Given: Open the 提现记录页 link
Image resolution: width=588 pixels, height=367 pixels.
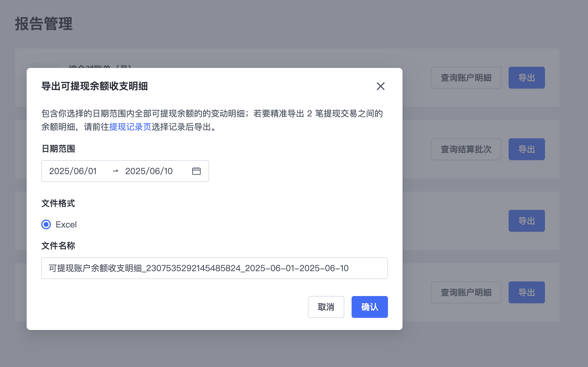Looking at the screenshot, I should click(130, 127).
